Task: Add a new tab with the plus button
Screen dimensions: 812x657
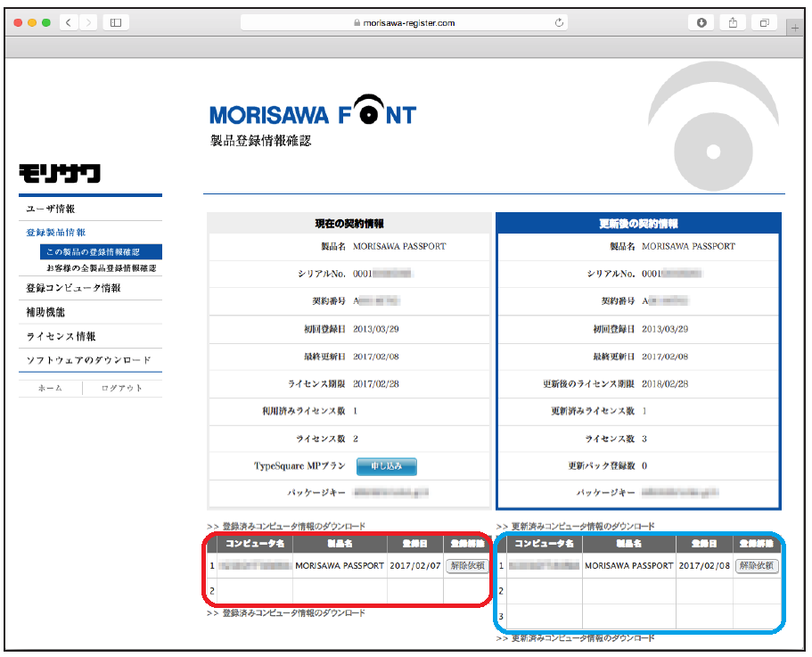Action: point(795,28)
